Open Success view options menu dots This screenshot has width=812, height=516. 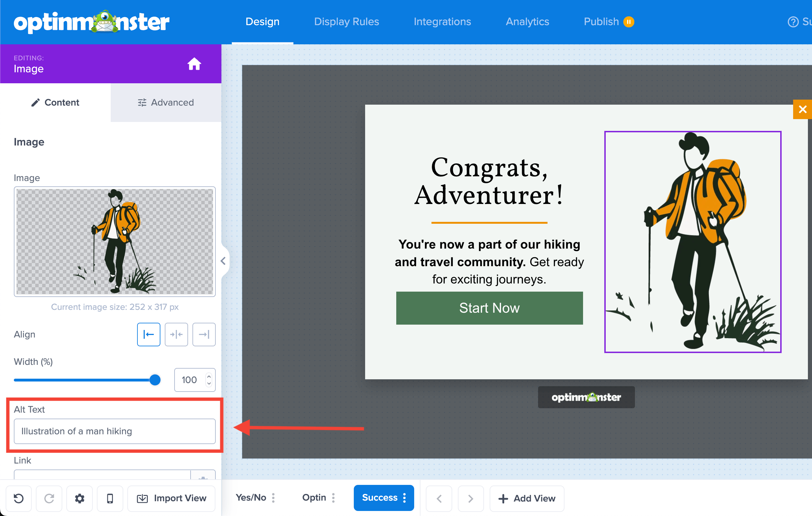(404, 497)
